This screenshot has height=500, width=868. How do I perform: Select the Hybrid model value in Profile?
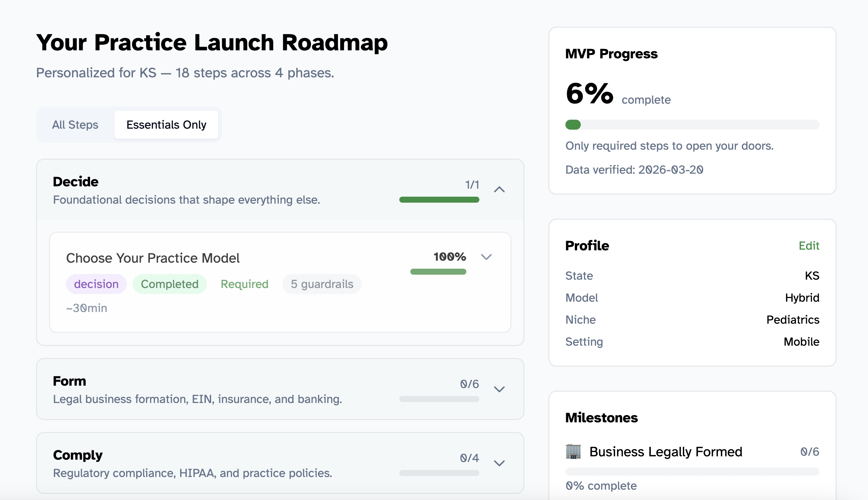tap(802, 298)
